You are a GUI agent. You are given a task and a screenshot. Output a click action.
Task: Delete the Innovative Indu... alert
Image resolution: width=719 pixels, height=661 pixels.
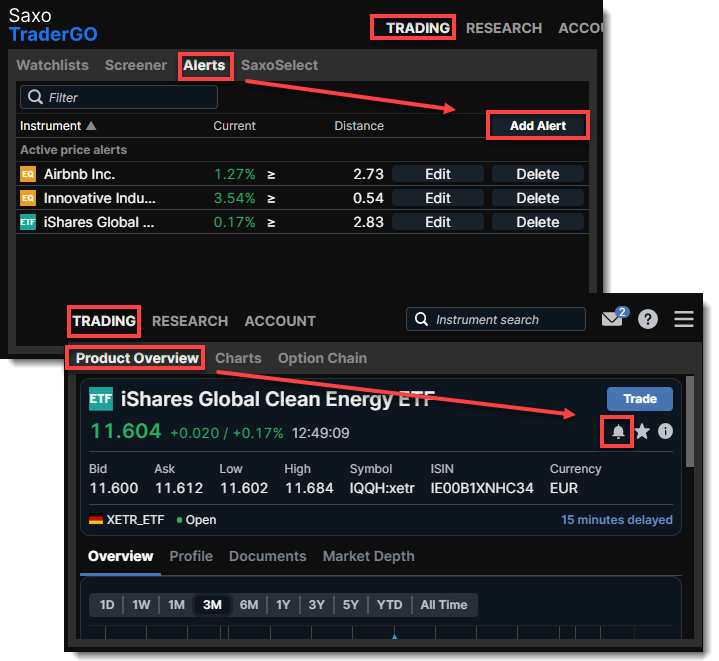tap(537, 198)
